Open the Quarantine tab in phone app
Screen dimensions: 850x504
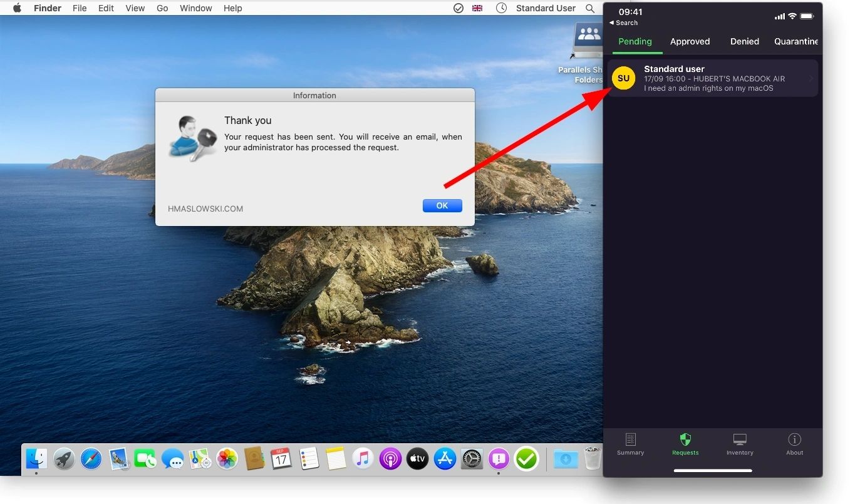(x=796, y=41)
